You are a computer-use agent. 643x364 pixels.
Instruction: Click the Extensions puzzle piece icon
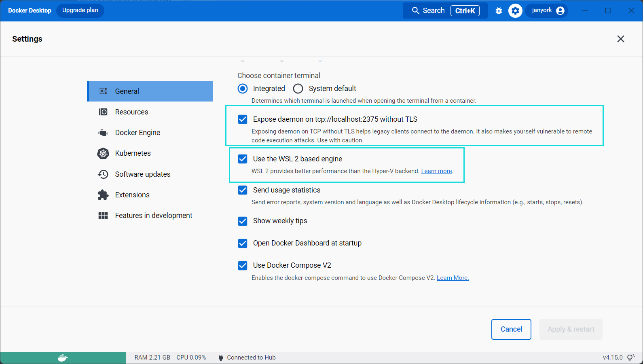point(103,195)
